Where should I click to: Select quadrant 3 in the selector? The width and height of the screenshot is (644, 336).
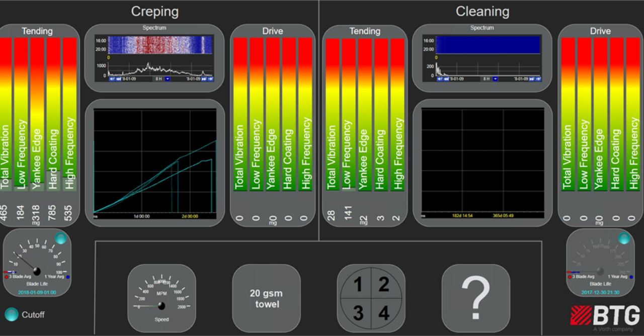pyautogui.click(x=358, y=313)
